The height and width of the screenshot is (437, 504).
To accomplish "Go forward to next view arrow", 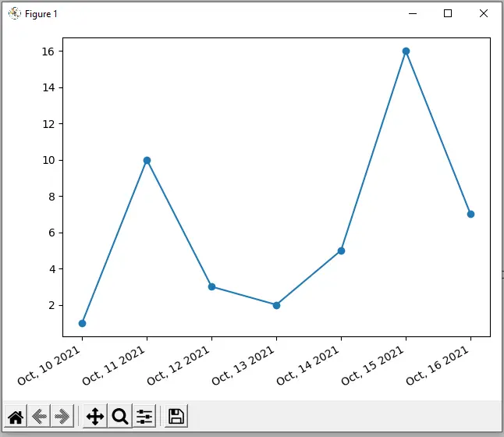I will click(63, 417).
